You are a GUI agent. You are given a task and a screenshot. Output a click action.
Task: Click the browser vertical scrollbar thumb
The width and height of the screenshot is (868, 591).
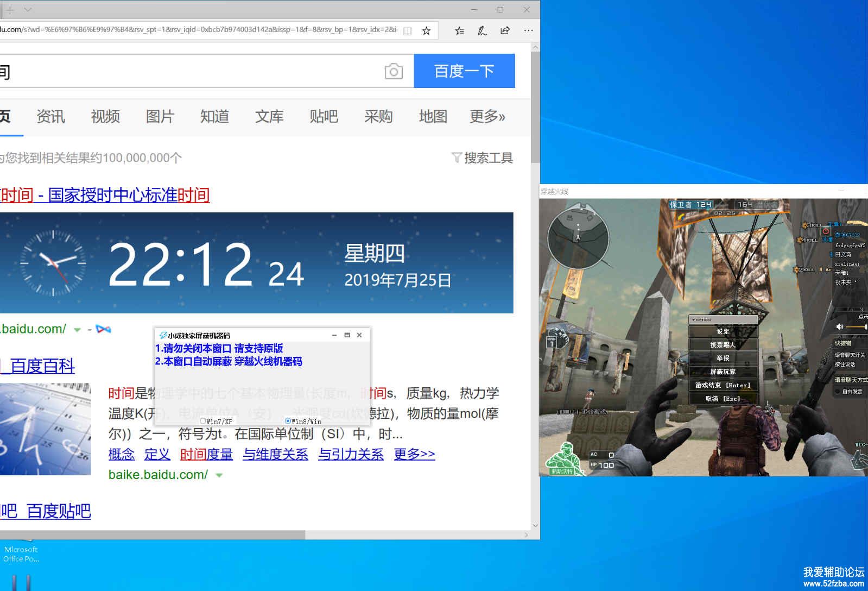tap(535, 107)
